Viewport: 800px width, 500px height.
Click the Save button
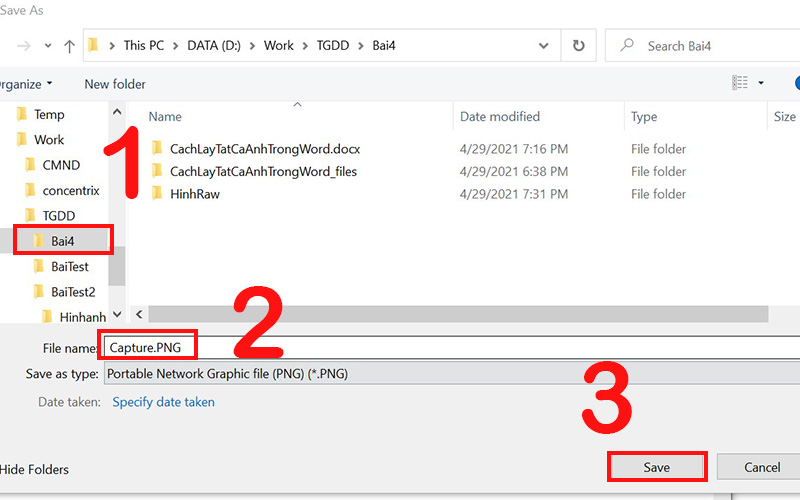click(x=657, y=467)
